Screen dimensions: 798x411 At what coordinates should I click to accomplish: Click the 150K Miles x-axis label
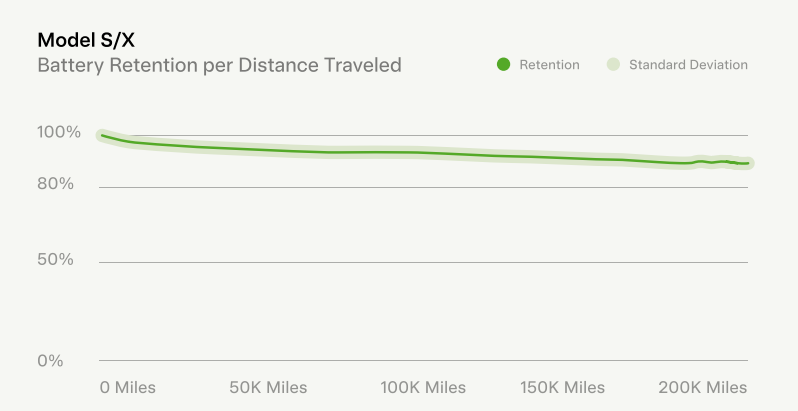[x=562, y=387]
